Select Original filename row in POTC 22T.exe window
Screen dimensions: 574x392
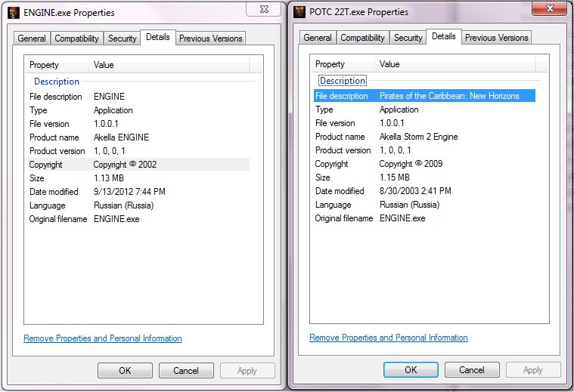[x=425, y=218]
